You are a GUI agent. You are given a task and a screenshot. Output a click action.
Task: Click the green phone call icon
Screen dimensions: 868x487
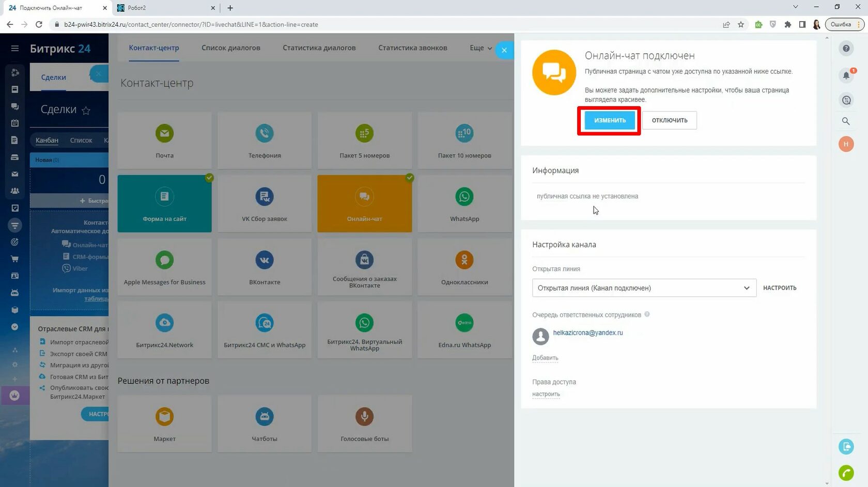[x=846, y=472]
